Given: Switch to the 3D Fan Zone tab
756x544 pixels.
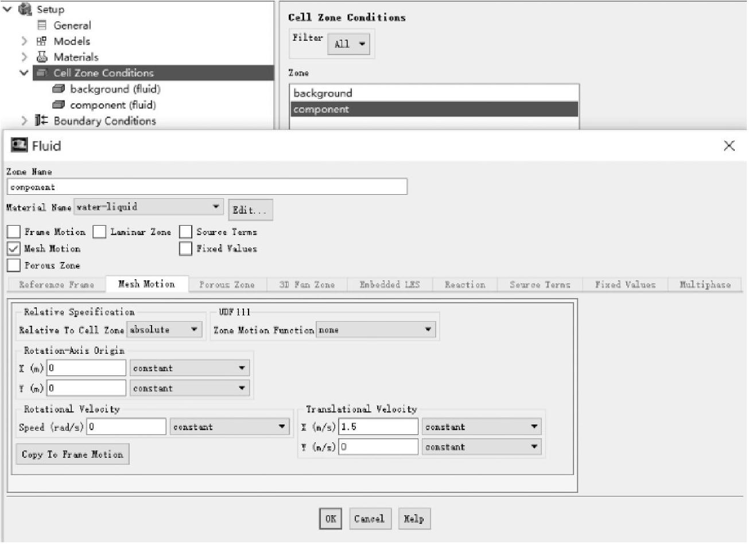Looking at the screenshot, I should (x=307, y=284).
